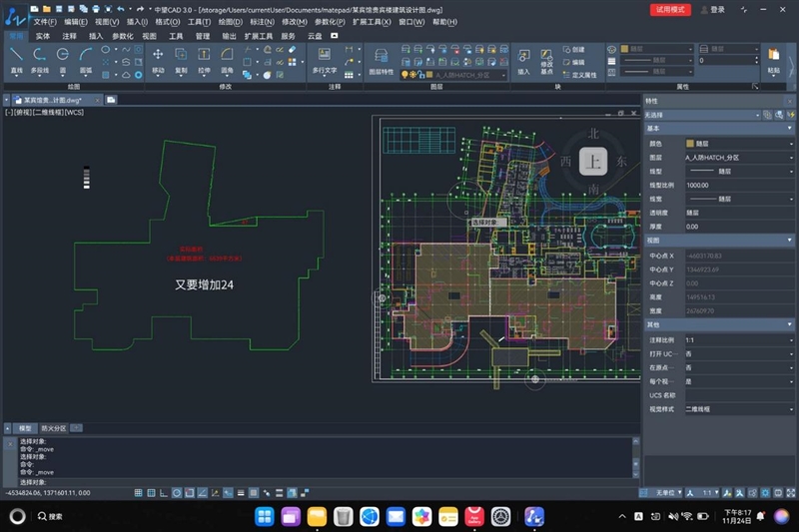Open the 格式(O) menu
The width and height of the screenshot is (799, 532).
(168, 21)
